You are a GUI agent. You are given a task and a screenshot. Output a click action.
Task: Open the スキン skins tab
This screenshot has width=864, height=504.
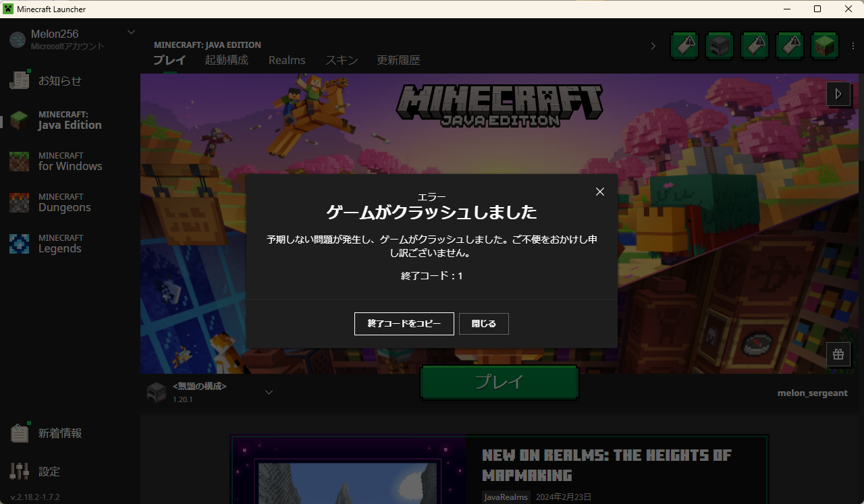click(342, 60)
